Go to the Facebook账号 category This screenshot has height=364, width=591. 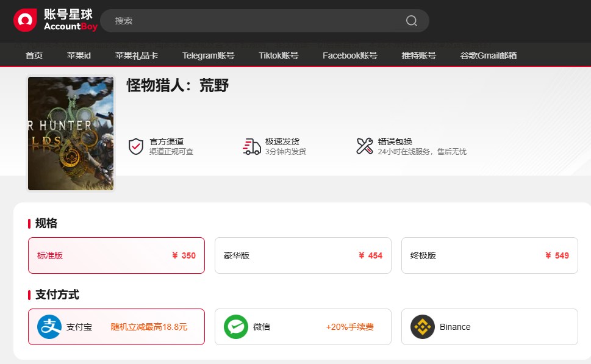(x=349, y=55)
